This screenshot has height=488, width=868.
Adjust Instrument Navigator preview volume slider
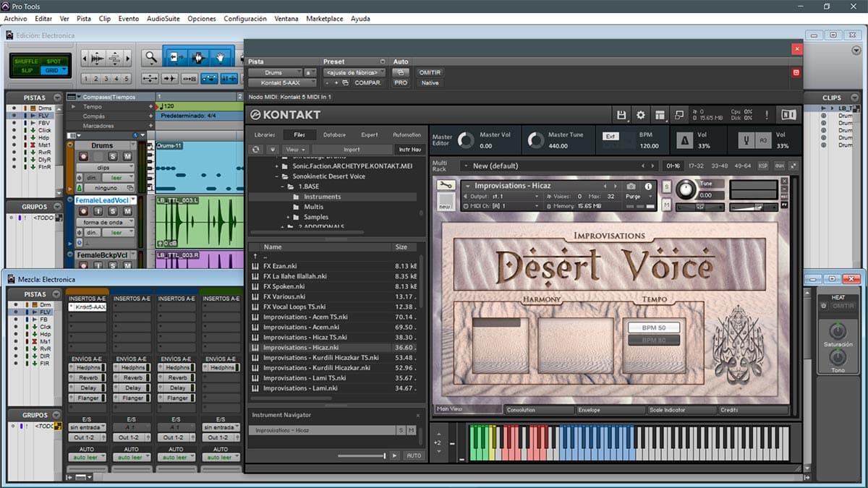pos(362,455)
